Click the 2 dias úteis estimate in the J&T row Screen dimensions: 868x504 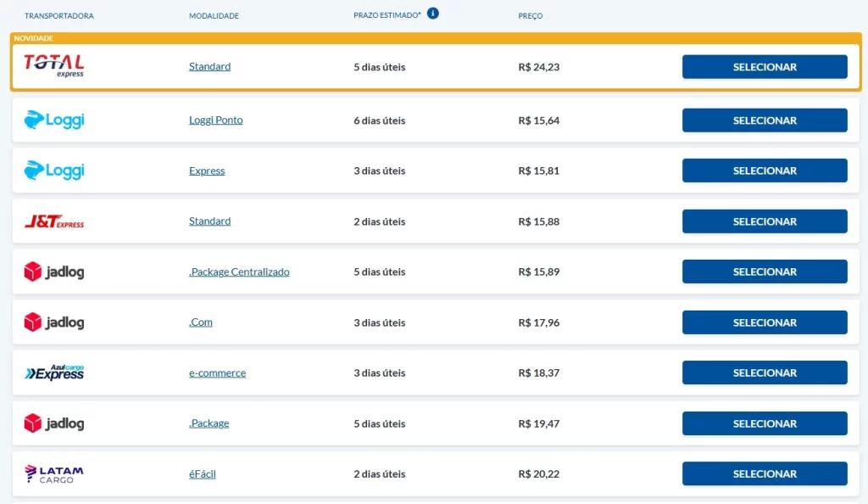(x=380, y=221)
